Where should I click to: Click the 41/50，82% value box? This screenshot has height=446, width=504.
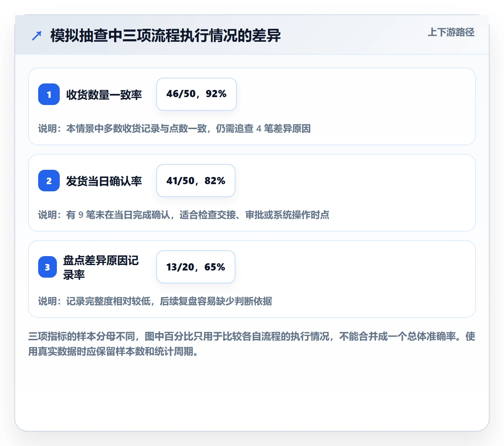click(196, 181)
